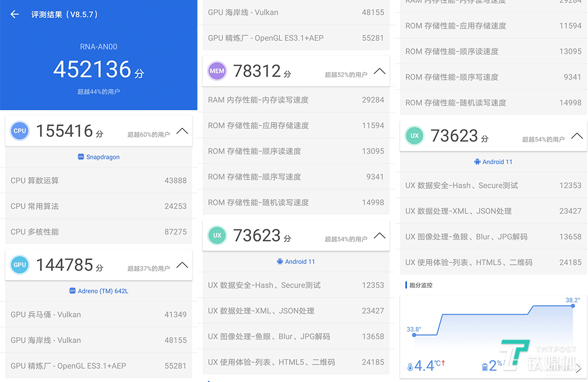Tap the 87275 value for CPU 多核性能
The height and width of the screenshot is (382, 588).
click(x=176, y=232)
